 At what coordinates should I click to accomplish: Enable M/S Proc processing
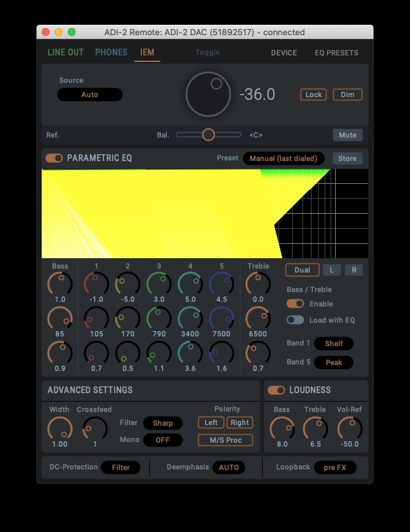click(226, 440)
